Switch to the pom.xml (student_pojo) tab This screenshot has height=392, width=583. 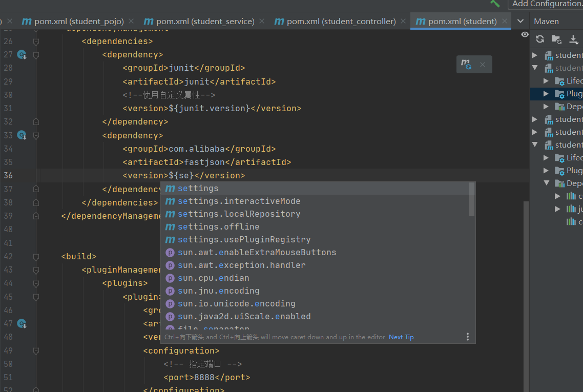[x=73, y=21]
